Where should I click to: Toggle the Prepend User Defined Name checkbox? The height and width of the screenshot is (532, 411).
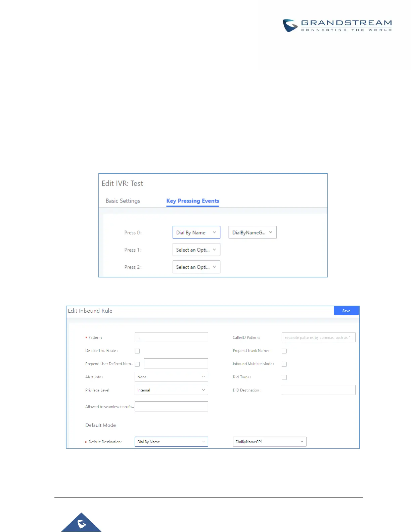(x=137, y=364)
